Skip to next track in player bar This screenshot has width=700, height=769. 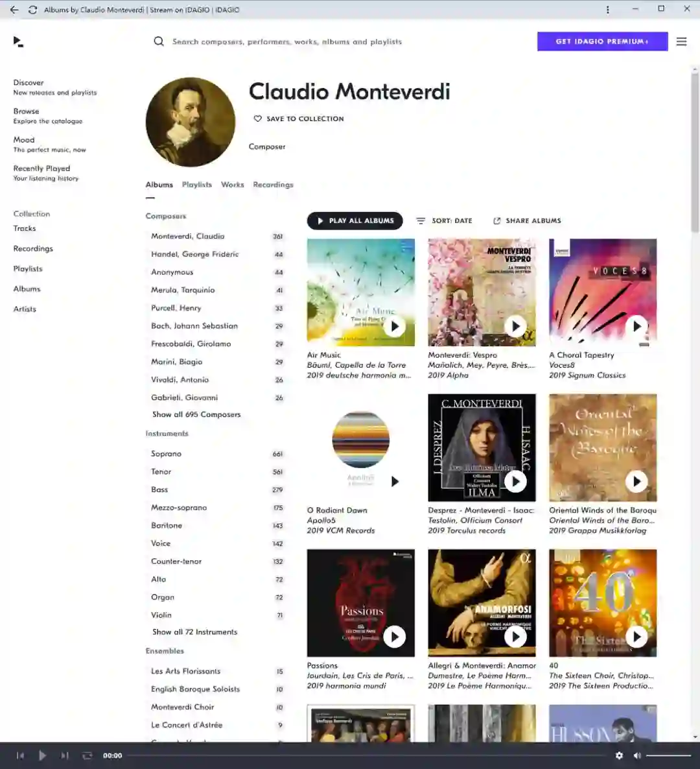[64, 755]
